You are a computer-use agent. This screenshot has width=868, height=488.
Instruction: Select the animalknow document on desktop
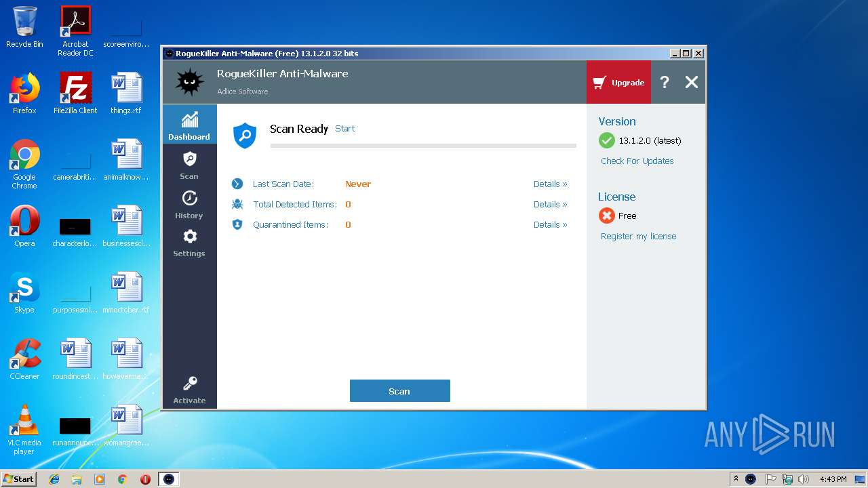pyautogui.click(x=126, y=160)
